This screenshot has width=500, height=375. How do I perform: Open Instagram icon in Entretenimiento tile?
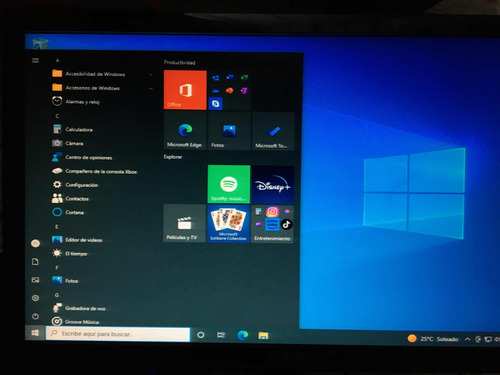(x=272, y=212)
